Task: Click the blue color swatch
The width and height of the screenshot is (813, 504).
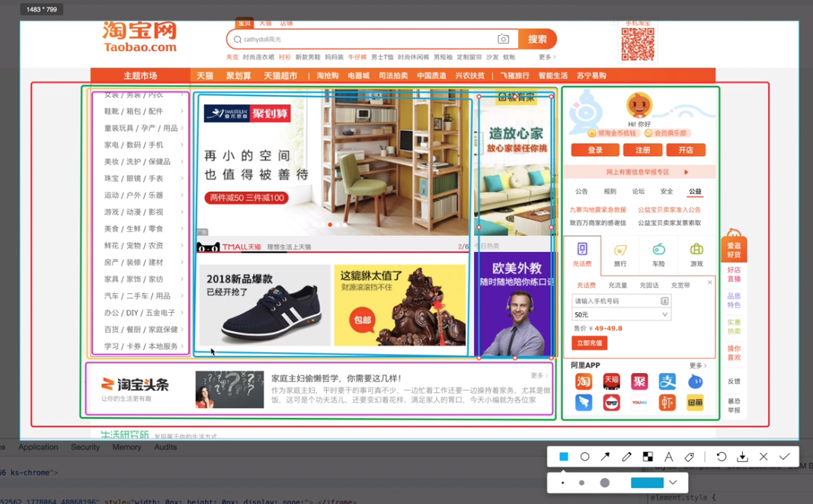Action: [647, 483]
